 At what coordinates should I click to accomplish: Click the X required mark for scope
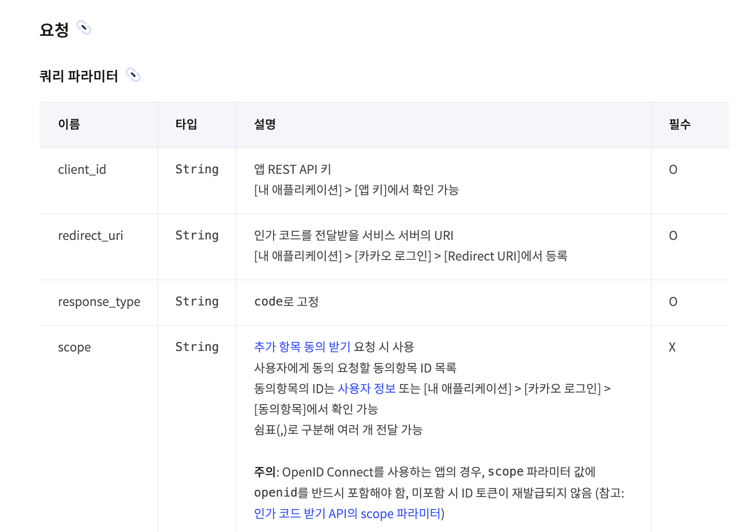672,347
